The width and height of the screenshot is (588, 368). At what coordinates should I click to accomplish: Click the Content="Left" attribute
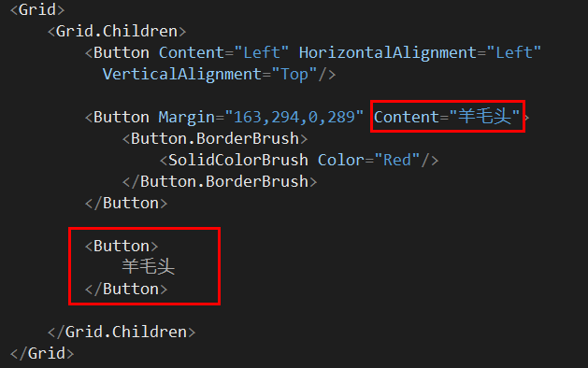click(223, 52)
